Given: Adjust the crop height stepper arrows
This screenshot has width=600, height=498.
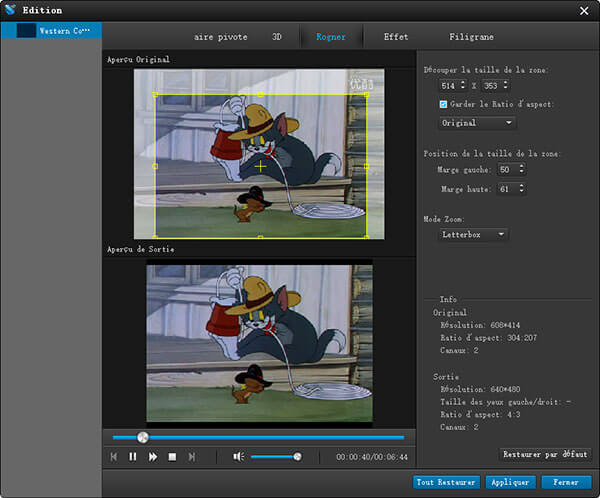Looking at the screenshot, I should (505, 85).
